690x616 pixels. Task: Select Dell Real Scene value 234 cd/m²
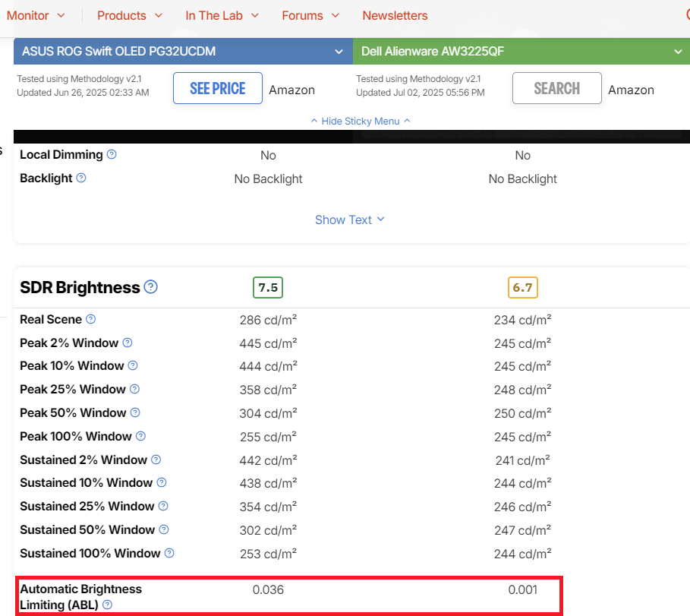[x=523, y=320]
